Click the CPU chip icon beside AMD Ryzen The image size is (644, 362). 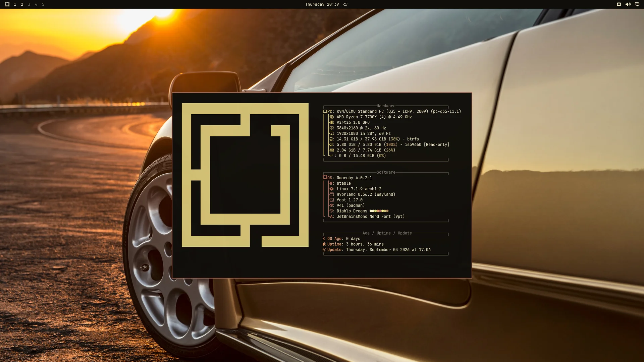click(331, 117)
